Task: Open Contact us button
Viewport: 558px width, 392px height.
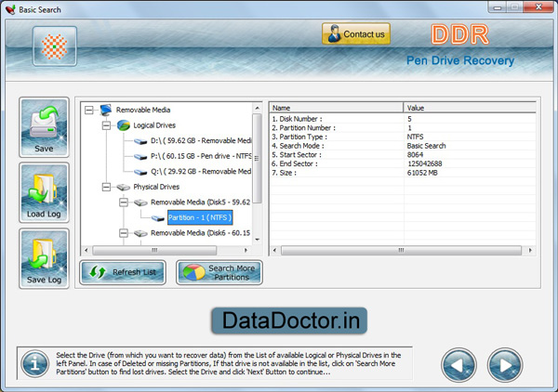Action: coord(356,33)
